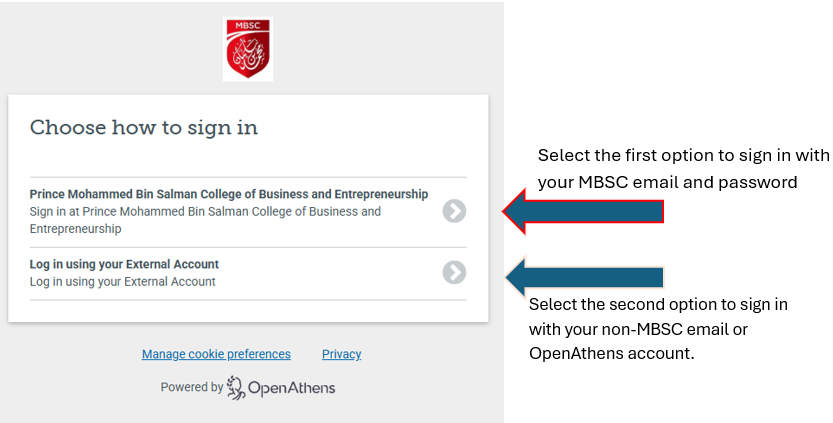Click the OpenAthens owl logo icon

[235, 387]
